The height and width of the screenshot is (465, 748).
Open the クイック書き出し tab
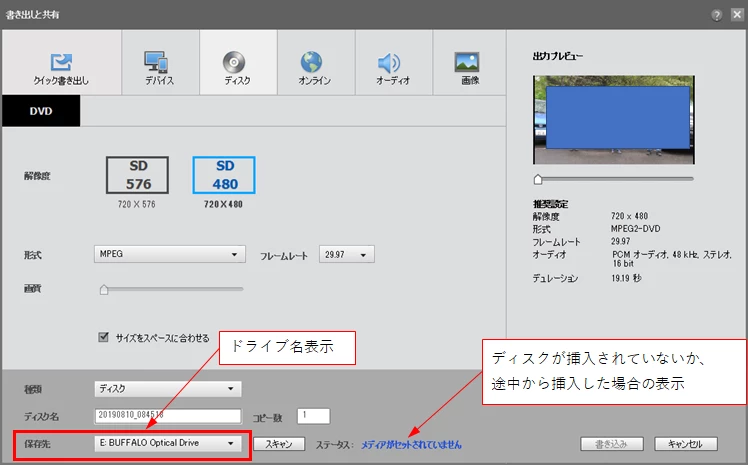62,62
